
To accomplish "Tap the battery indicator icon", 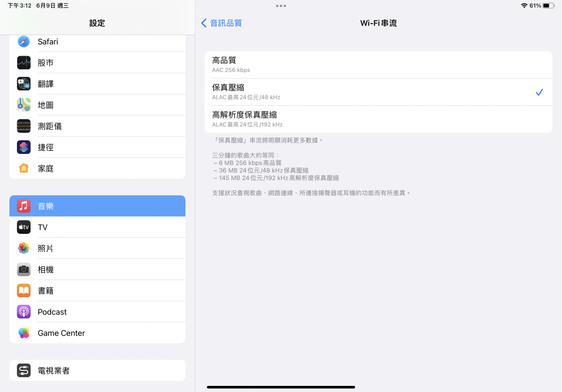I will pos(549,6).
